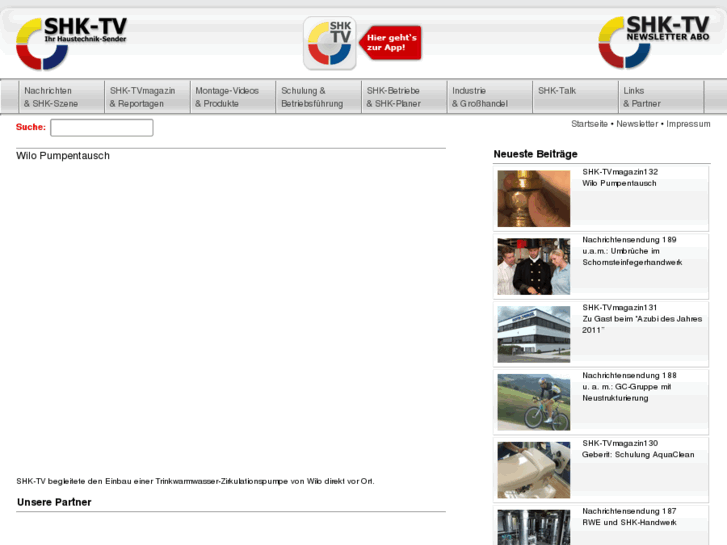Viewport: 727px width, 545px height.
Task: Open the Newsletter link
Action: (x=637, y=124)
